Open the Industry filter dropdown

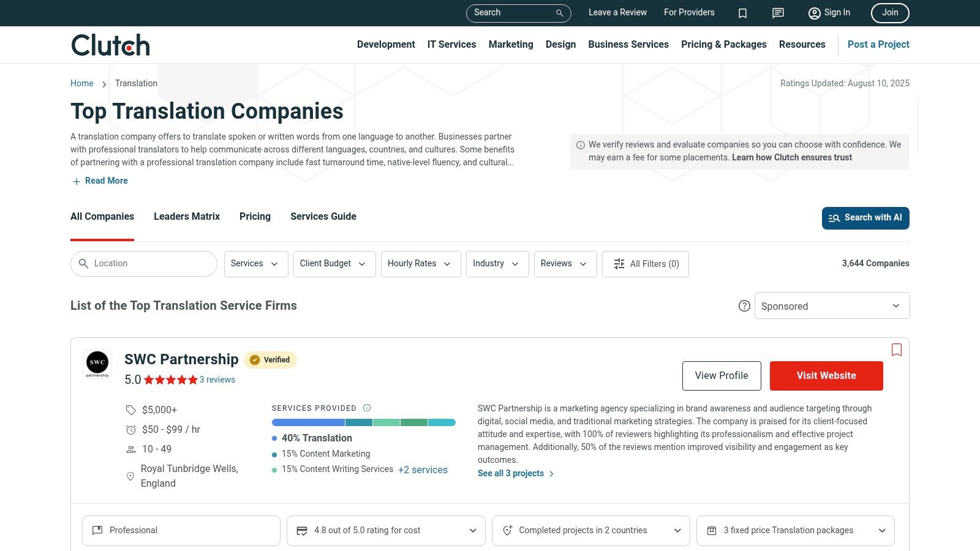click(x=497, y=264)
